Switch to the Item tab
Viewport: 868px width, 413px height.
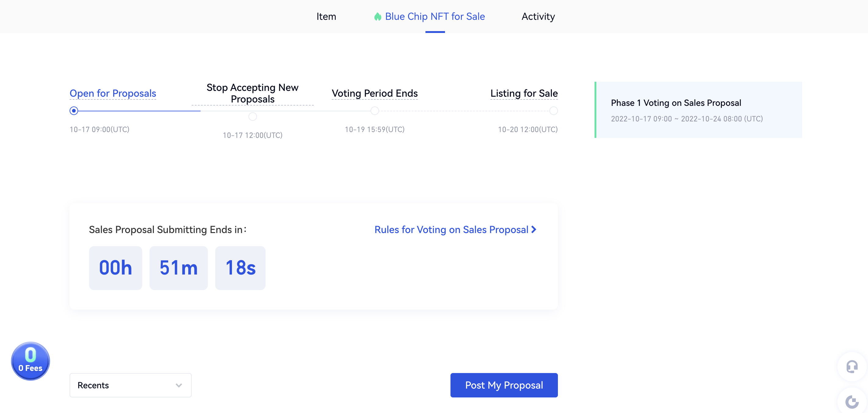326,16
